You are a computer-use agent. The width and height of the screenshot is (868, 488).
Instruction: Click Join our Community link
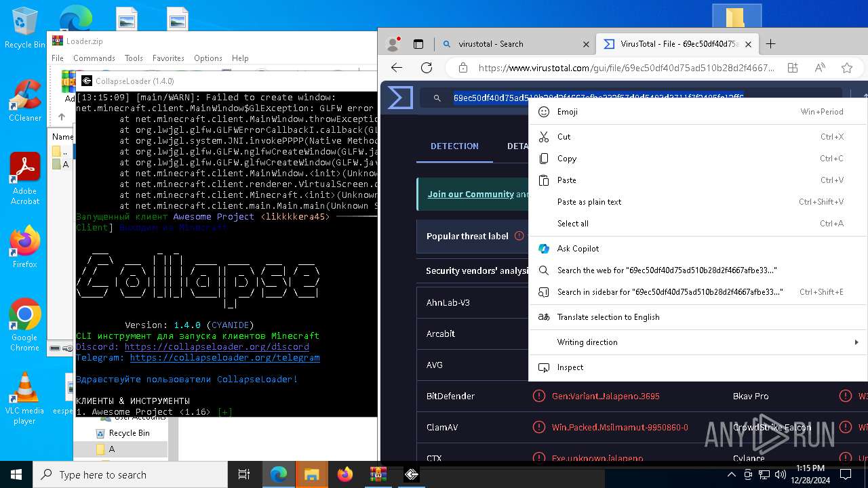471,194
